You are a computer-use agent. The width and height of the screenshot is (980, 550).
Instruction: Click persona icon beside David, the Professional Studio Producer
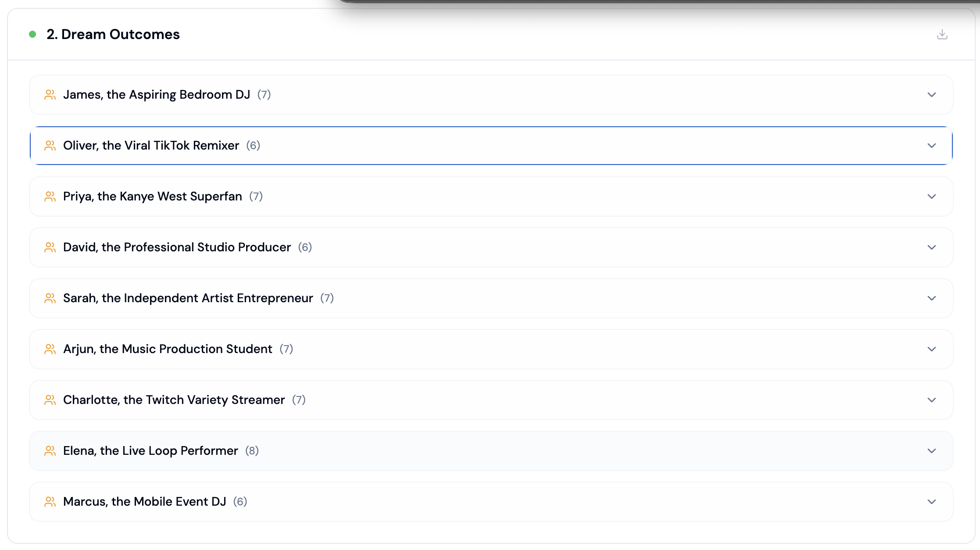50,247
